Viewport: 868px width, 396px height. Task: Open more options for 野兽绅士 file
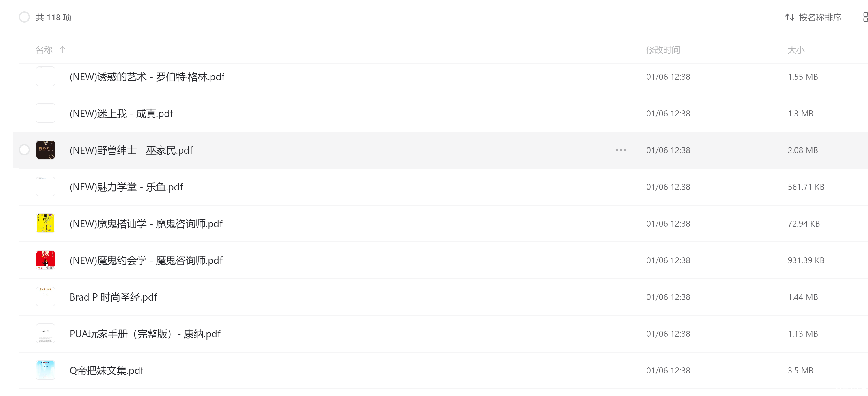tap(621, 150)
